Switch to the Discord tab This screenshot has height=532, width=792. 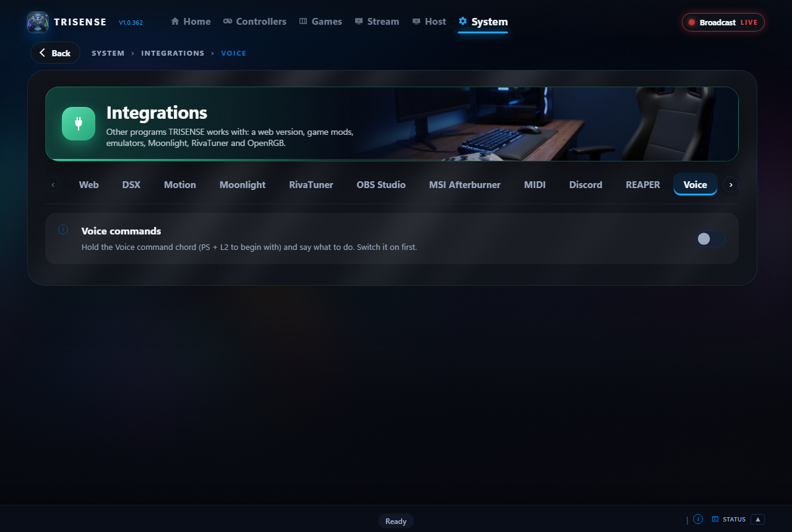click(x=586, y=184)
